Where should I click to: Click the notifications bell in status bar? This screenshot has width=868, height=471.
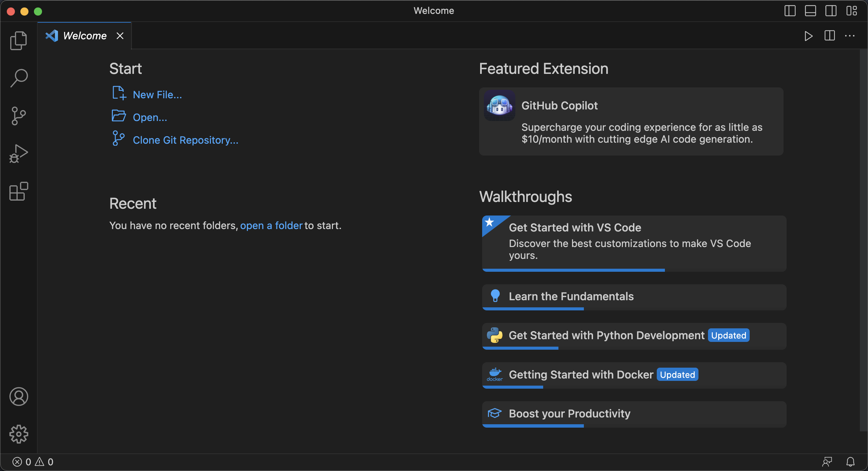850,462
